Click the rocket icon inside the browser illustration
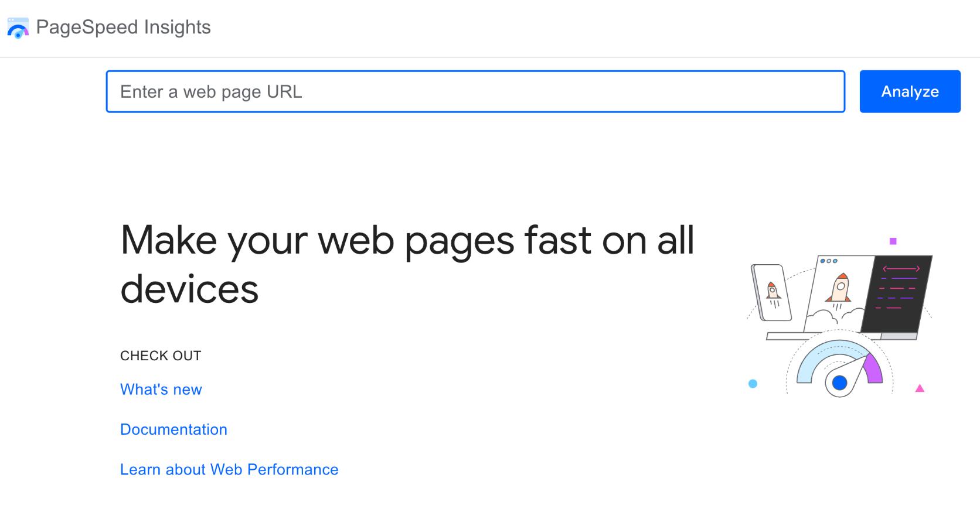 pos(841,286)
